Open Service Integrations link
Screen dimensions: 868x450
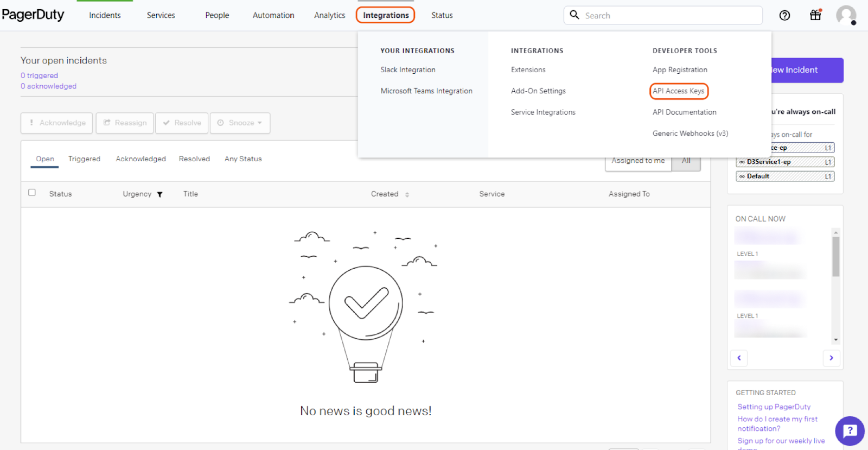pyautogui.click(x=543, y=112)
